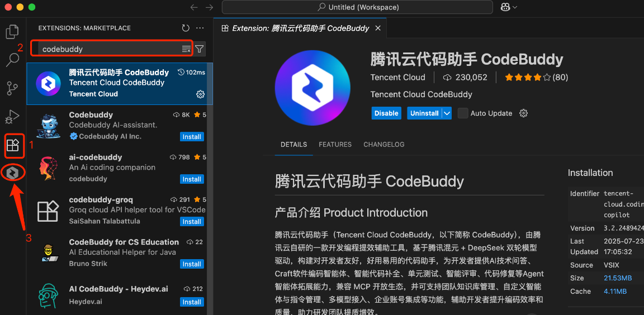Click the large CodeBuddy extension logo

pyautogui.click(x=313, y=88)
